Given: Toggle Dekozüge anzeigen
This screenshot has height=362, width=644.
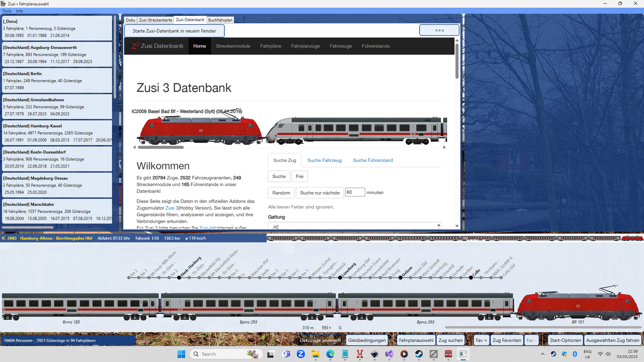Looking at the screenshot, I should click(x=320, y=340).
